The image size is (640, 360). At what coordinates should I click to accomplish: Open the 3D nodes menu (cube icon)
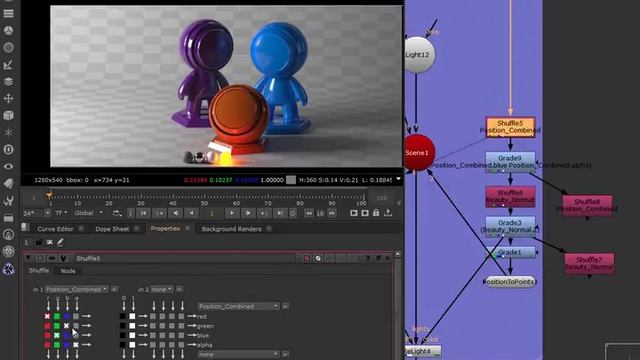[8, 116]
